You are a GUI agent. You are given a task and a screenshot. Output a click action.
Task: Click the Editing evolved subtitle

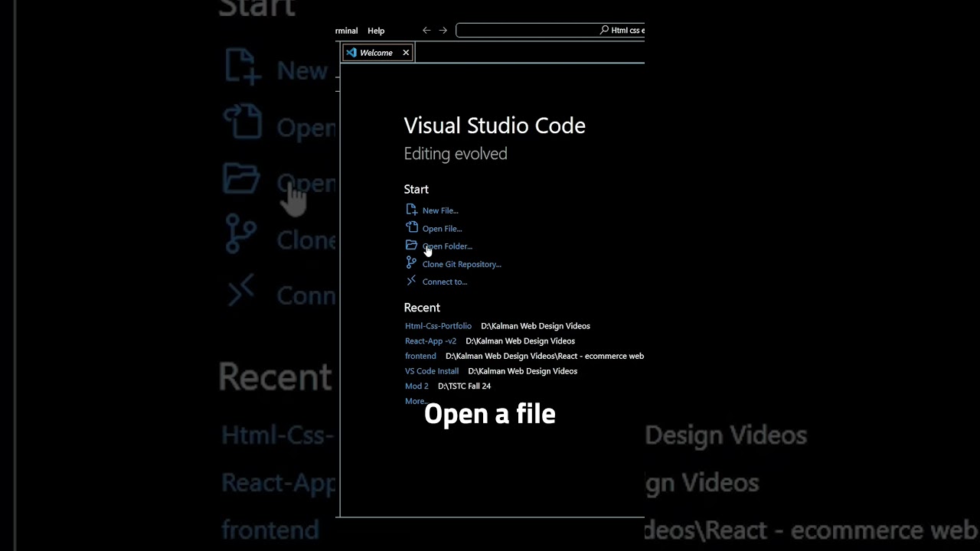456,154
